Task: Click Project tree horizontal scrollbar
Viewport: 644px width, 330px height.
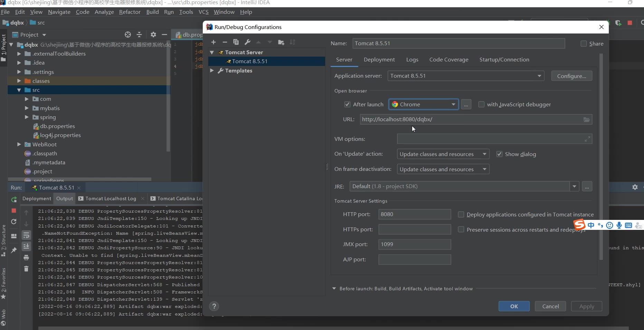Action: tap(79, 179)
